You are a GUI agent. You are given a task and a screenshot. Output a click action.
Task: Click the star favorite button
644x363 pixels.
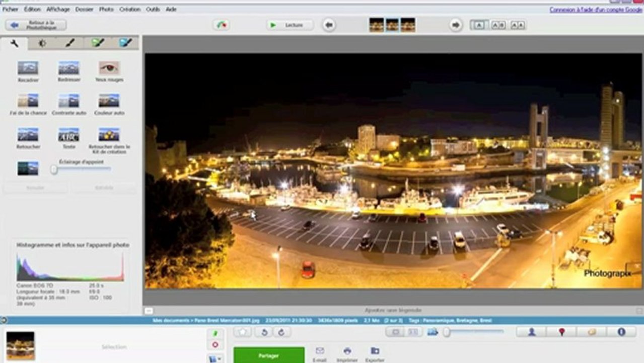(x=243, y=332)
